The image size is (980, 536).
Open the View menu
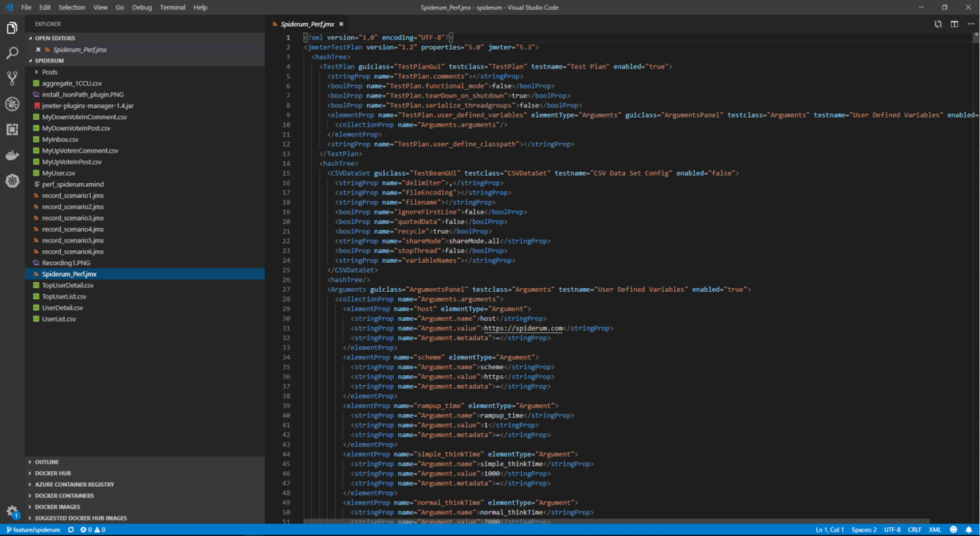(x=100, y=7)
